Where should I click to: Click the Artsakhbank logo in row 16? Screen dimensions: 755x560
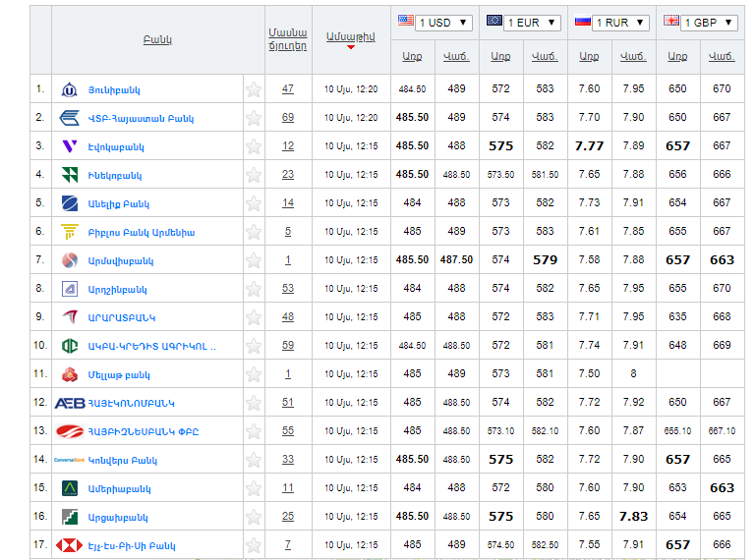tap(70, 517)
